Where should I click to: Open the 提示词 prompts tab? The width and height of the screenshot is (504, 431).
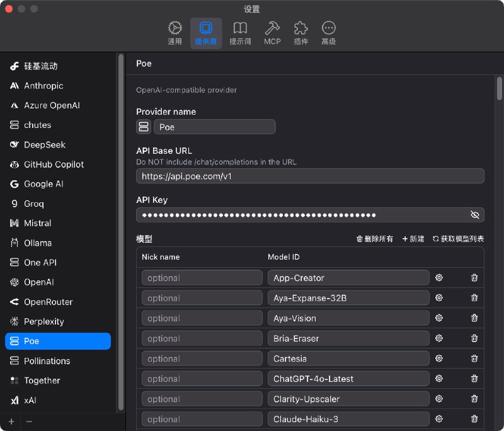click(240, 33)
